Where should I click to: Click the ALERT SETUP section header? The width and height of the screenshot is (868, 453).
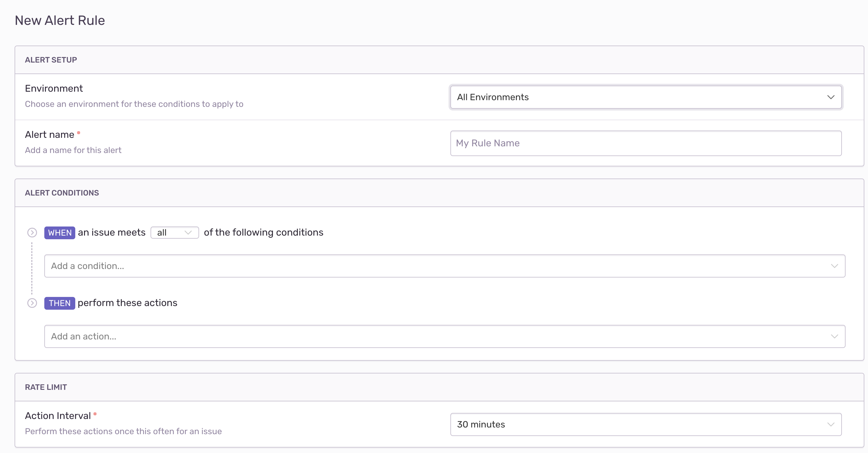pyautogui.click(x=51, y=60)
